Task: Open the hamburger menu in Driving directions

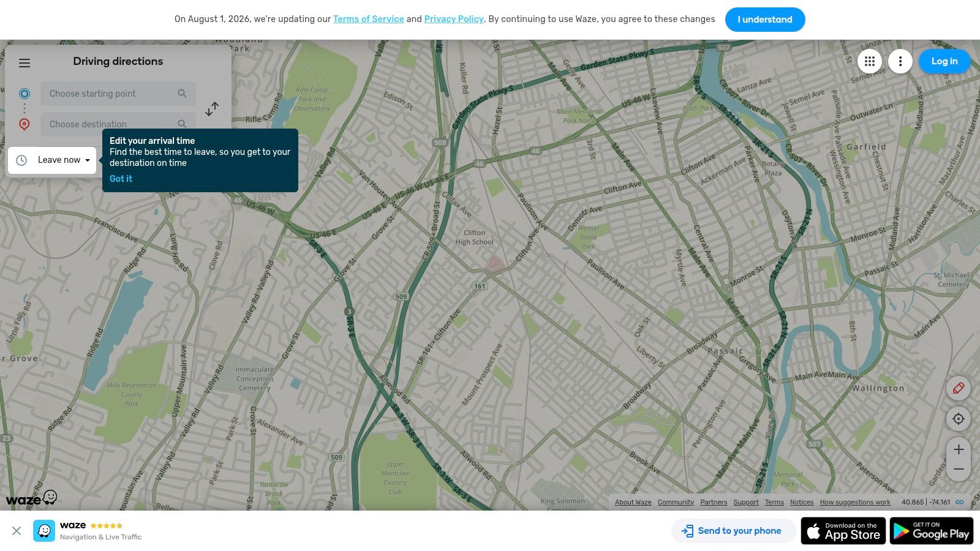Action: pos(24,63)
